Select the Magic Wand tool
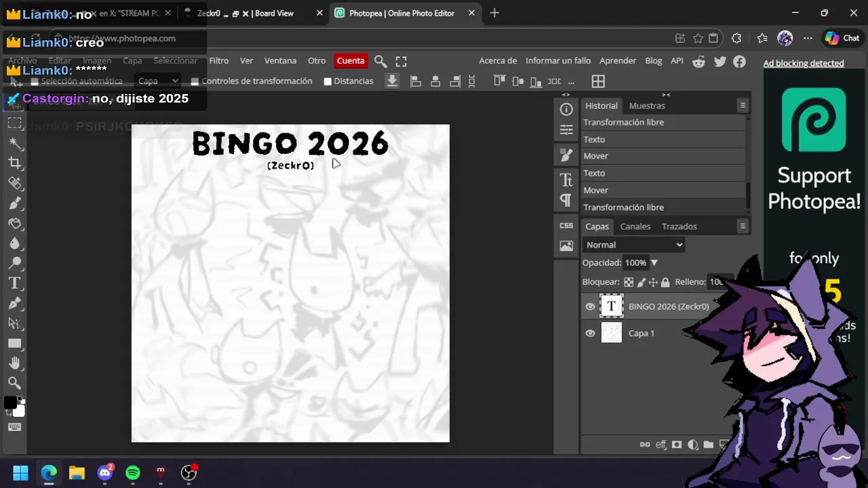Viewport: 868px width, 488px height. pyautogui.click(x=14, y=143)
